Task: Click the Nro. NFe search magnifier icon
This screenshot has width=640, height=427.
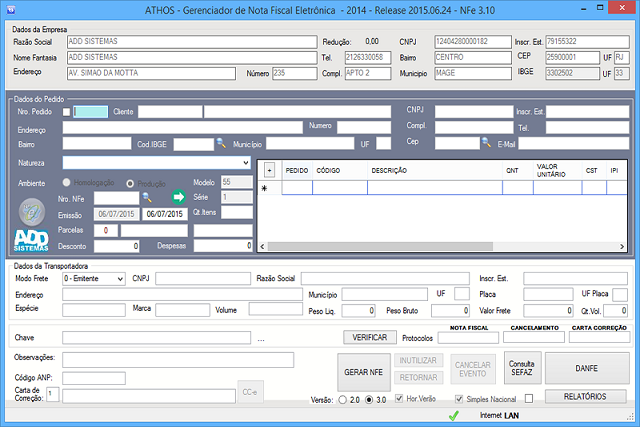Action: click(147, 198)
